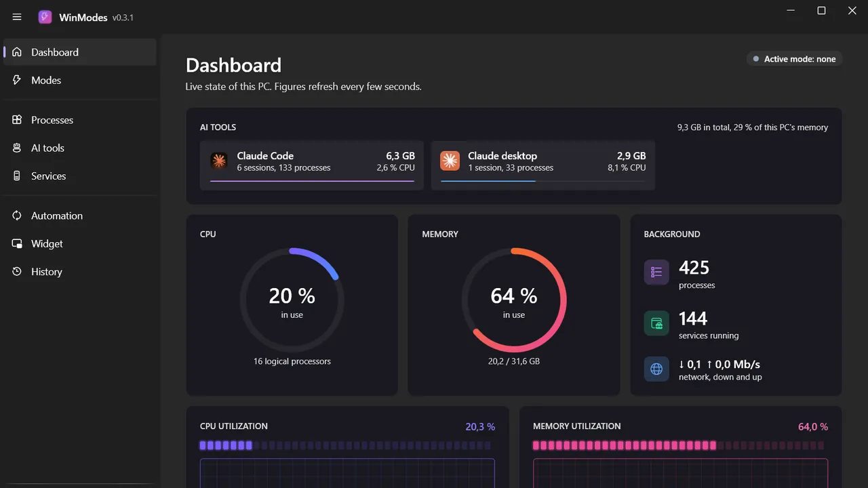Image resolution: width=868 pixels, height=488 pixels.
Task: Maximize the WinModes window
Action: click(821, 11)
